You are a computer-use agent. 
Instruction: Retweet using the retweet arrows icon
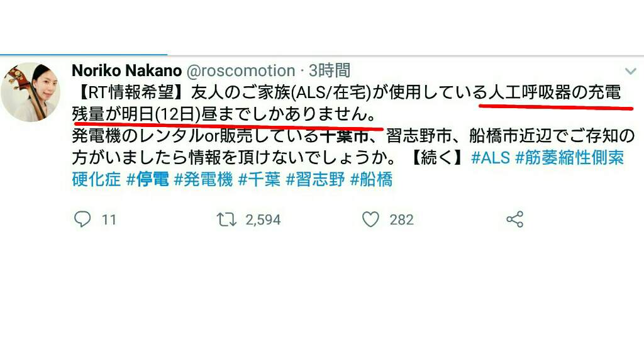pyautogui.click(x=226, y=219)
